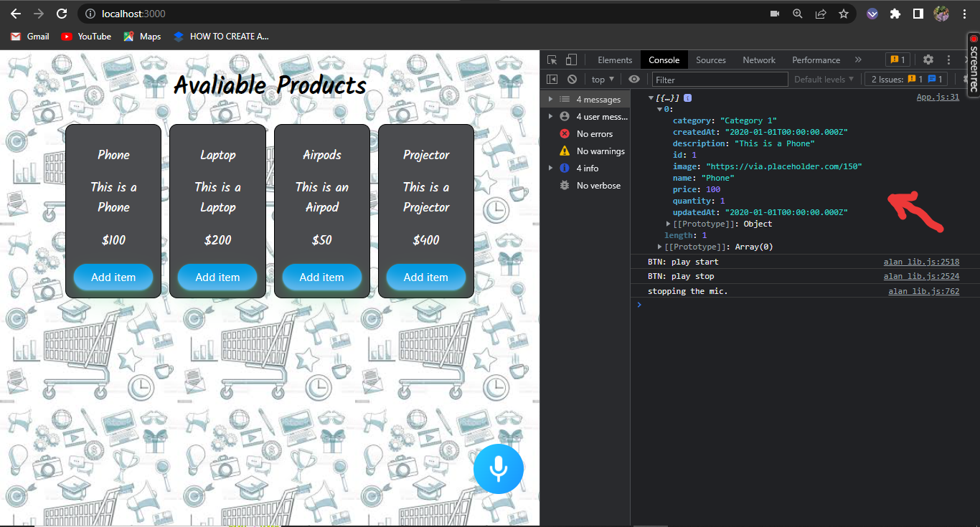Click the camera icon in address bar
This screenshot has height=527, width=980.
click(775, 14)
